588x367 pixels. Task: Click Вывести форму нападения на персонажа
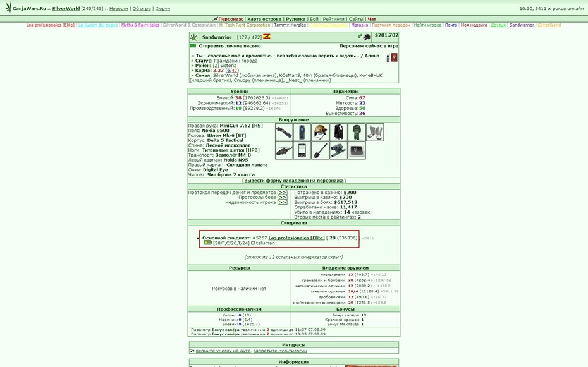pos(293,181)
